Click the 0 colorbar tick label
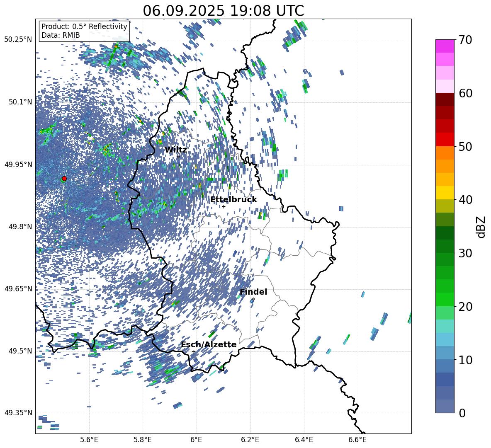The width and height of the screenshot is (491, 448). click(x=462, y=413)
